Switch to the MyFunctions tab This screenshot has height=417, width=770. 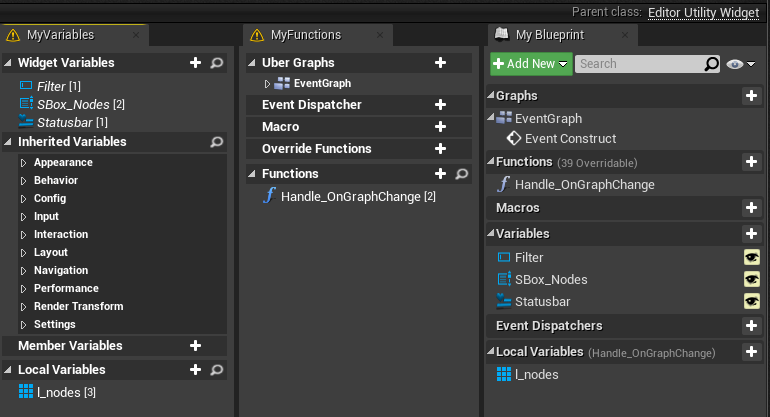click(x=306, y=35)
